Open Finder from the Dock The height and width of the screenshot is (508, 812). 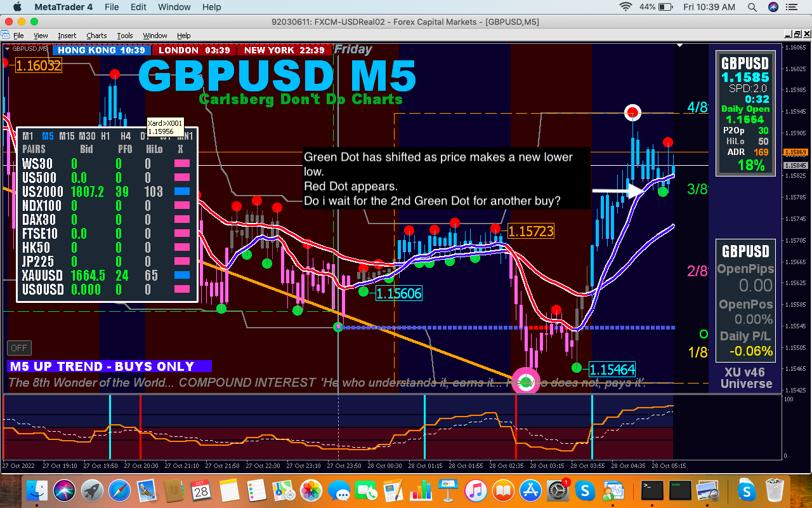point(37,491)
